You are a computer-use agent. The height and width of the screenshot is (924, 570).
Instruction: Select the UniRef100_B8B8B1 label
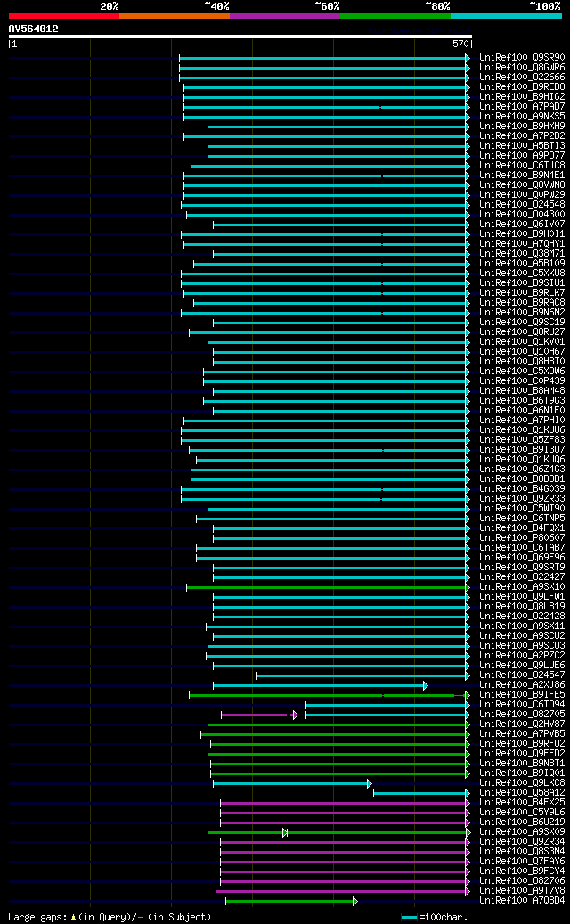click(x=522, y=479)
